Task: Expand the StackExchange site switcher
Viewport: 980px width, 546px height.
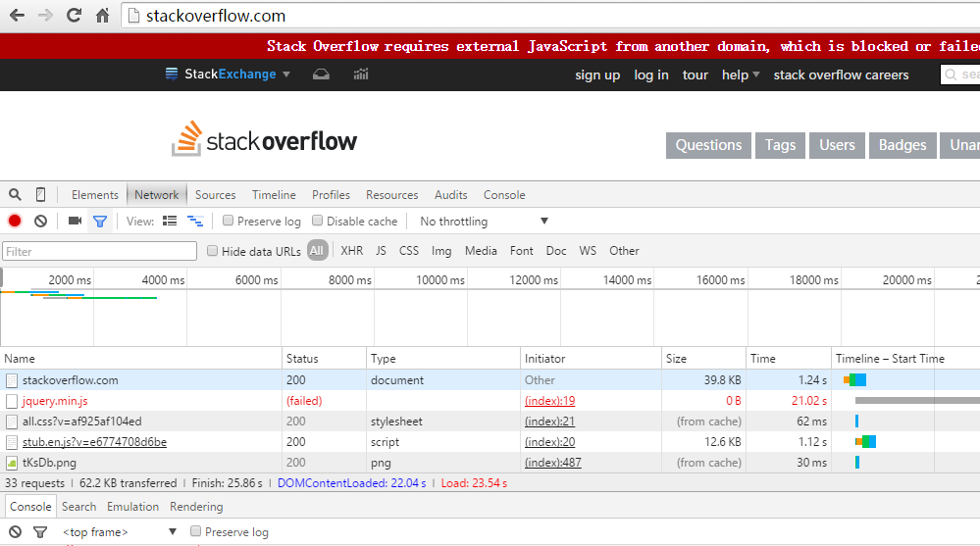Action: [x=286, y=74]
